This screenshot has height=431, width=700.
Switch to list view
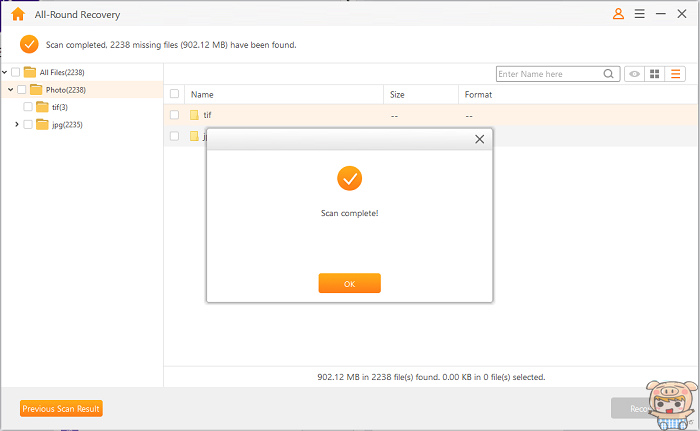tap(675, 74)
